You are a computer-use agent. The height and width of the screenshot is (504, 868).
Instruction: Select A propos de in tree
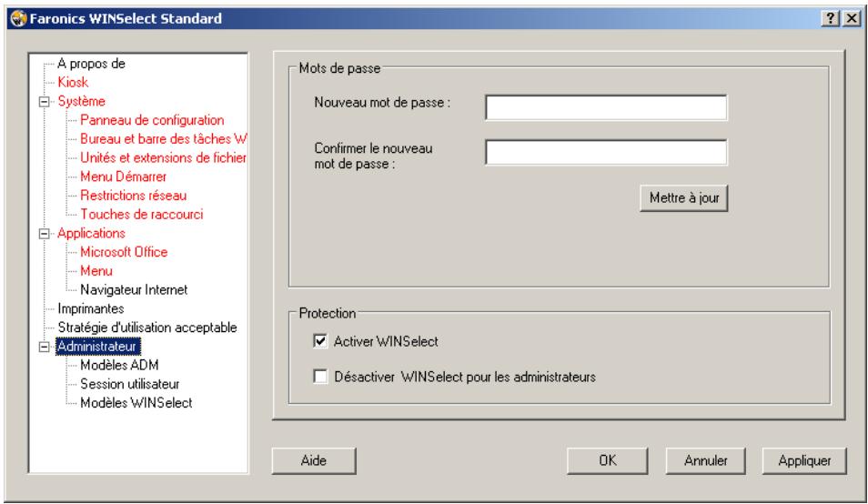[91, 64]
